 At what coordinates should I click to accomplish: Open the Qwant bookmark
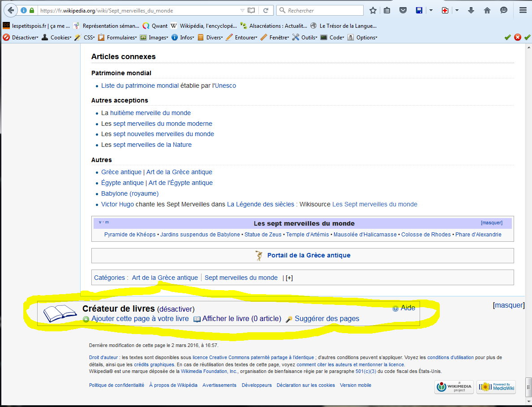point(155,26)
